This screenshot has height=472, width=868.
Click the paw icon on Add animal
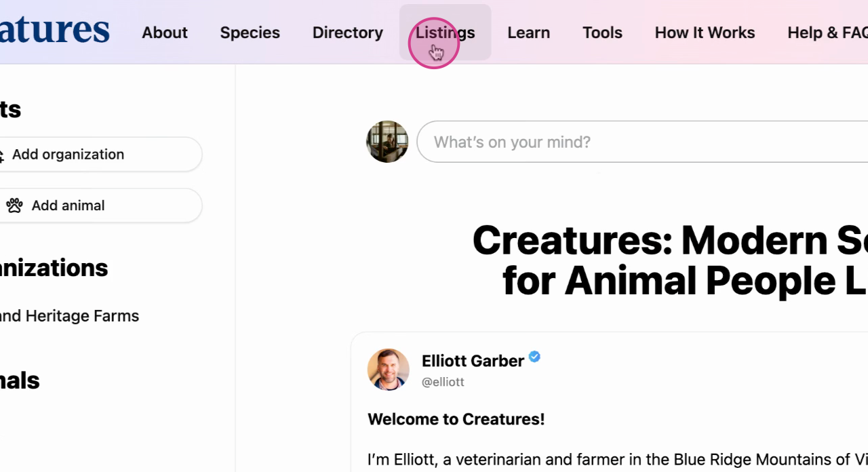pyautogui.click(x=15, y=205)
